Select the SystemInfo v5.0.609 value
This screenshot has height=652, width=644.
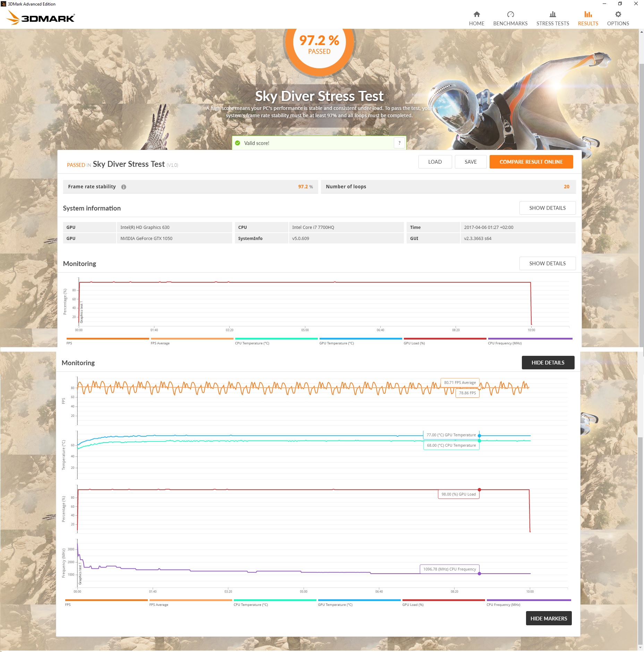click(x=300, y=239)
